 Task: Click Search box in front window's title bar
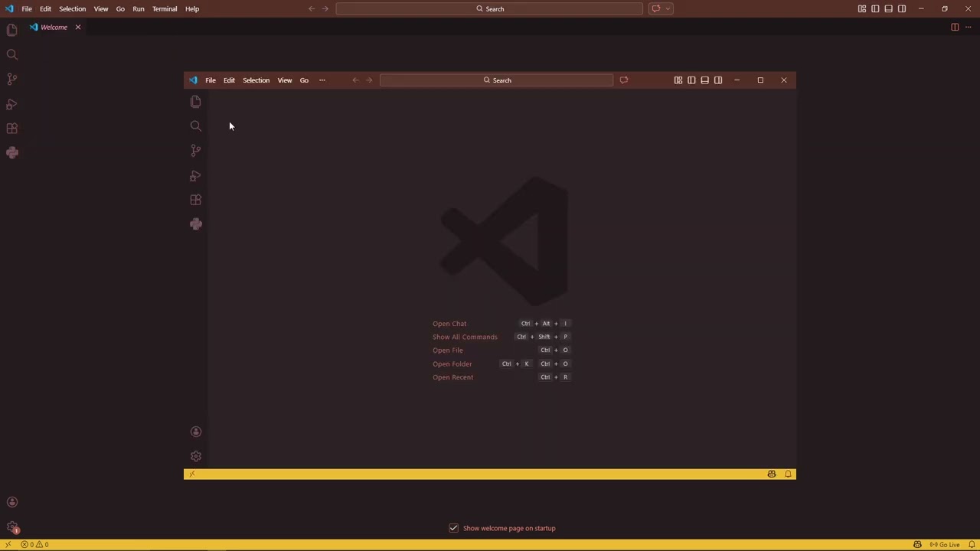pos(497,80)
